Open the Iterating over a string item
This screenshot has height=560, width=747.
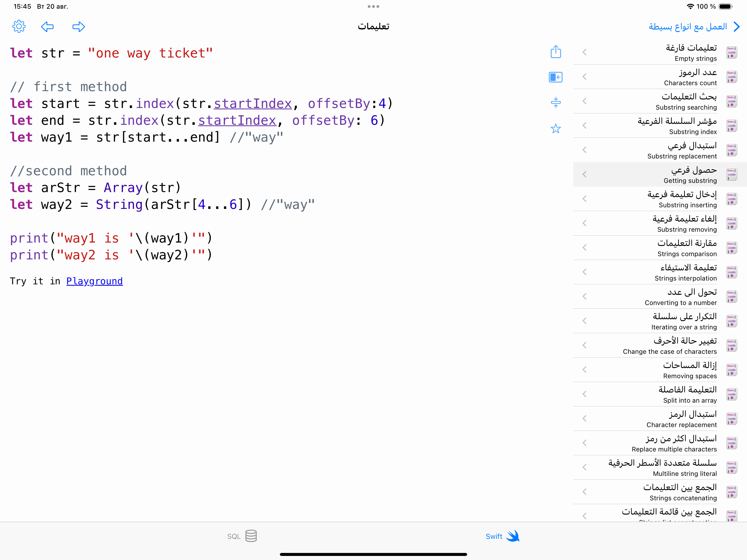[x=660, y=321]
